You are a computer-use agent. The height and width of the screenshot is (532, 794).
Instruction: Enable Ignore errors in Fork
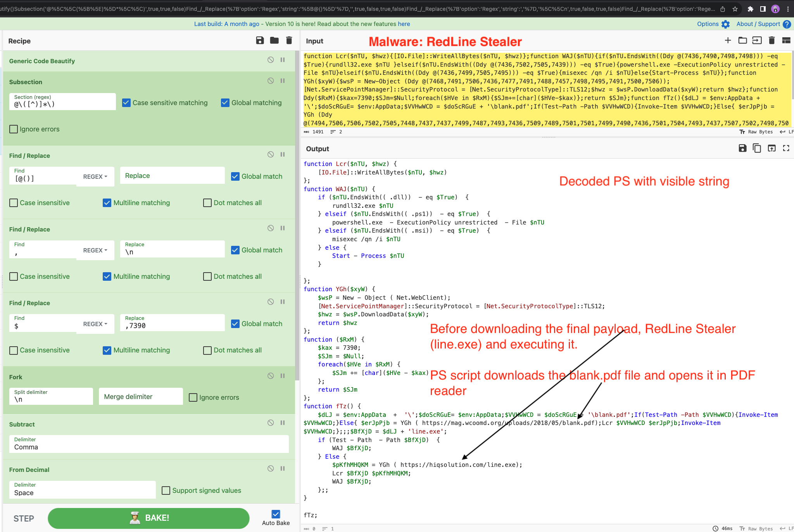tap(193, 397)
